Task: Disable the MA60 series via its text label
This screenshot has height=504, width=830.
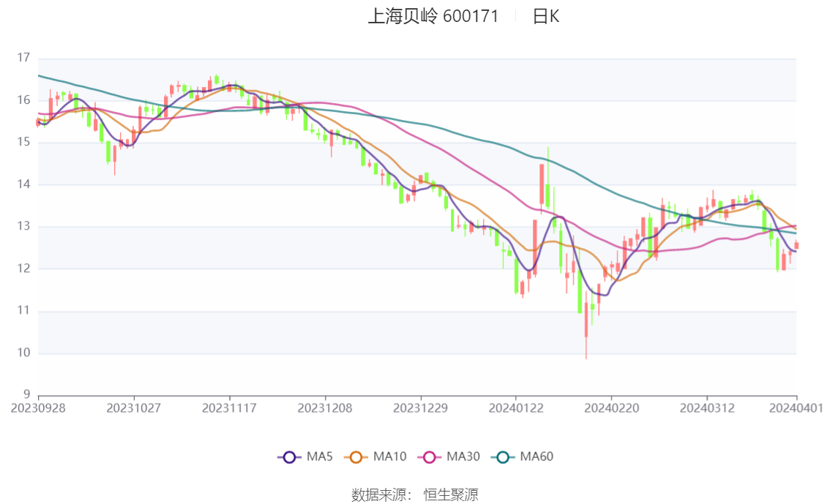Action: (536, 457)
